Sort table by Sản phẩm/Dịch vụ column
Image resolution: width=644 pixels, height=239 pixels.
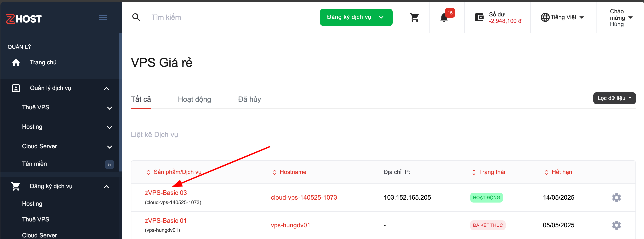177,172
